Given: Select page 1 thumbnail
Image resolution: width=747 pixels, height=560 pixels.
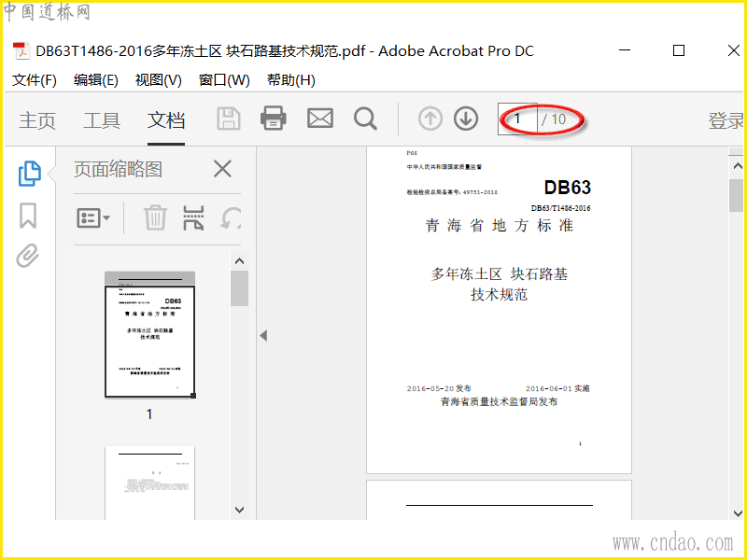Looking at the screenshot, I should coord(149,334).
